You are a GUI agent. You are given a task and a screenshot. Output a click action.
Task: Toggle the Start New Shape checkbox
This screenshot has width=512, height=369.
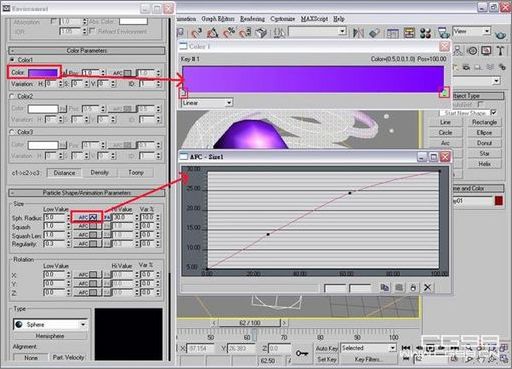[493, 113]
